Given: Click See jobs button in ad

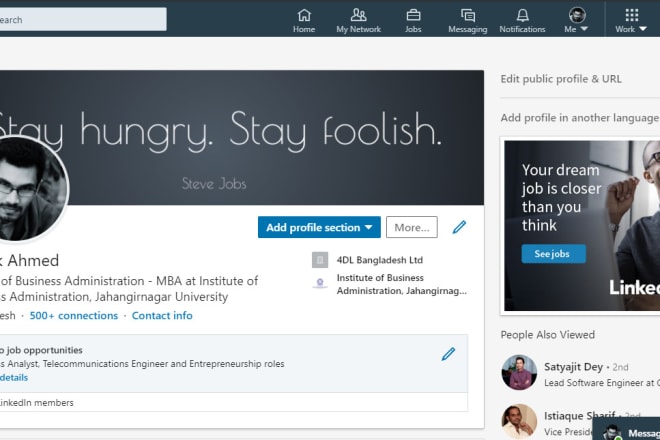Looking at the screenshot, I should pos(554,254).
